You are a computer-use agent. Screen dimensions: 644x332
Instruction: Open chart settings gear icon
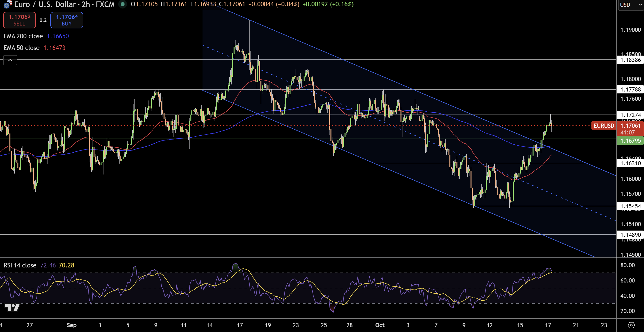(631, 325)
